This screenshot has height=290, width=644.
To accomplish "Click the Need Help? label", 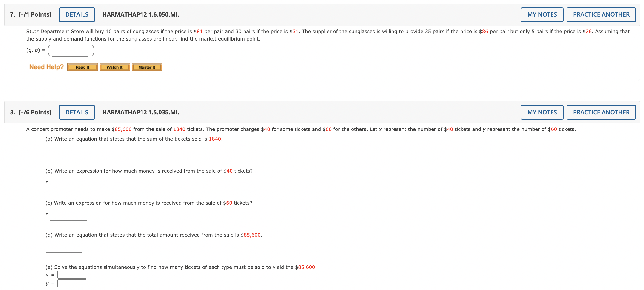I will (46, 67).
